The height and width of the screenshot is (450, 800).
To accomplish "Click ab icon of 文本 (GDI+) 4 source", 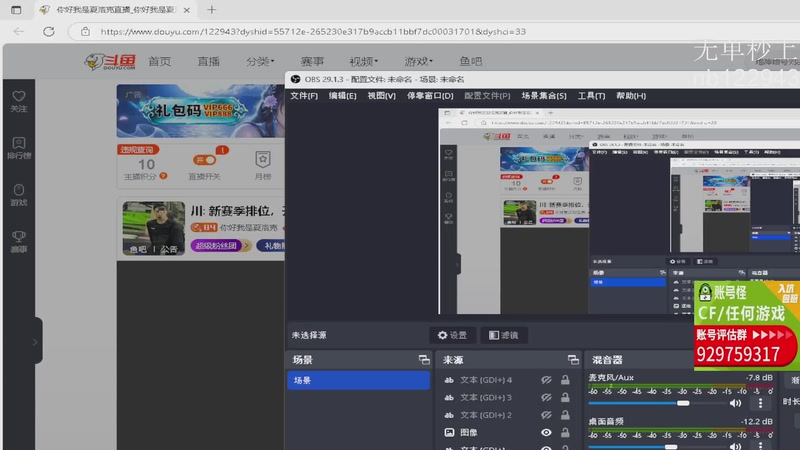I will tap(449, 380).
